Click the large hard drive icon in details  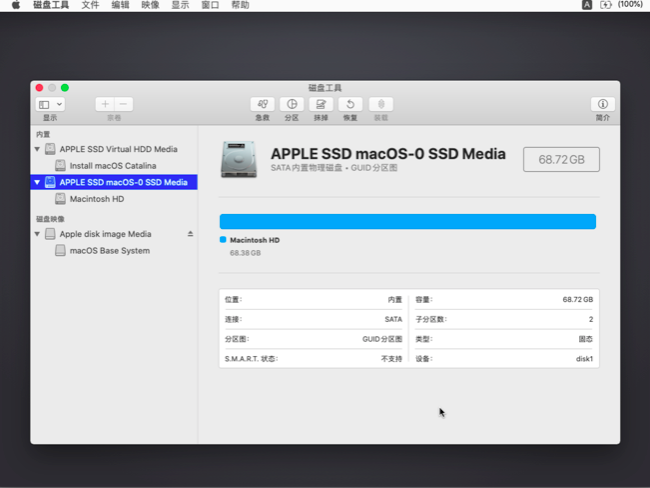pos(239,160)
